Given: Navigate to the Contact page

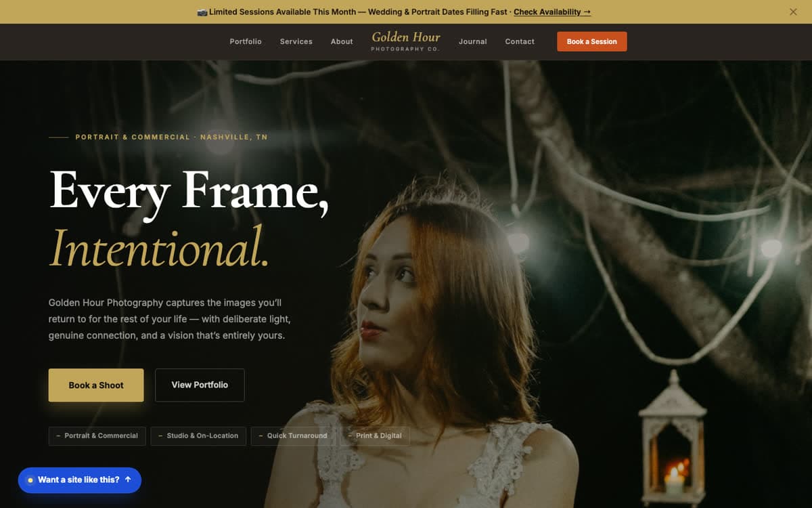Looking at the screenshot, I should click(x=520, y=41).
